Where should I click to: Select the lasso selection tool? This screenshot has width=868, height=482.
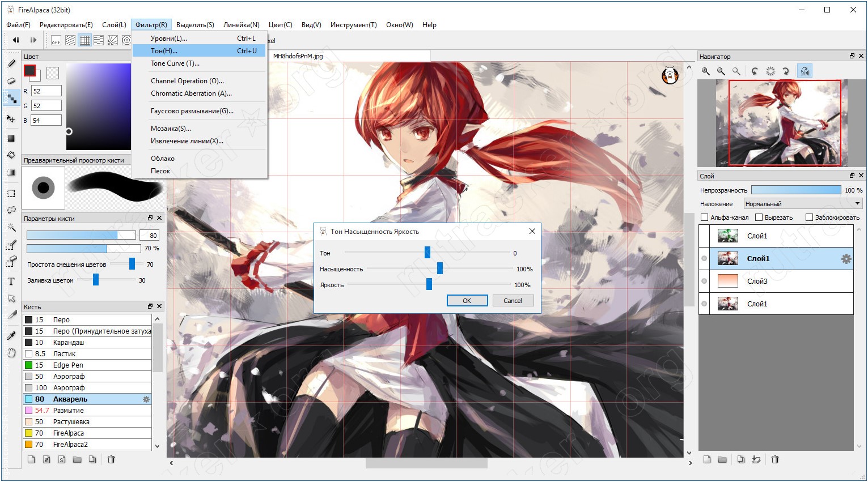11,210
